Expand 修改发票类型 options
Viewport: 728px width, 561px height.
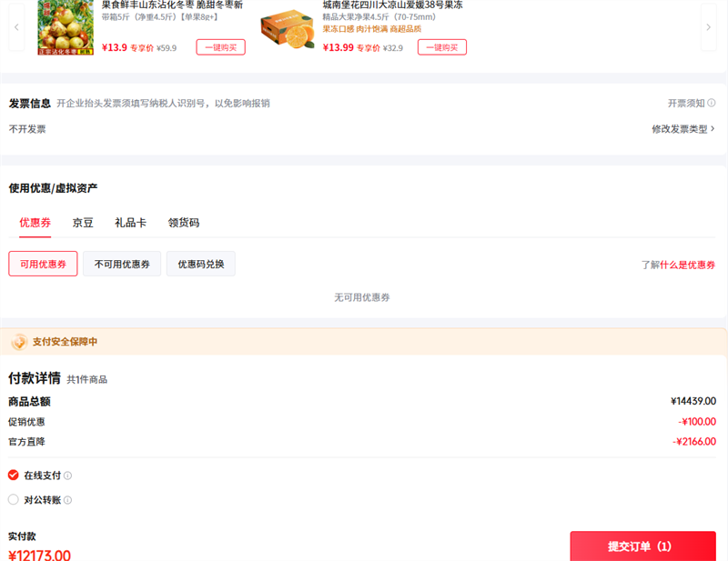(682, 129)
